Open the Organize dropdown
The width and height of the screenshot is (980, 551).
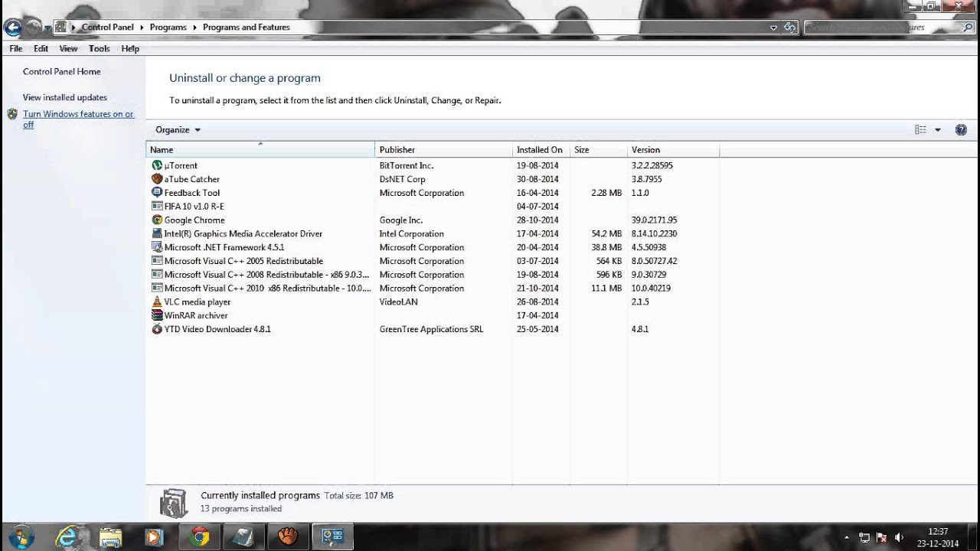(x=178, y=130)
